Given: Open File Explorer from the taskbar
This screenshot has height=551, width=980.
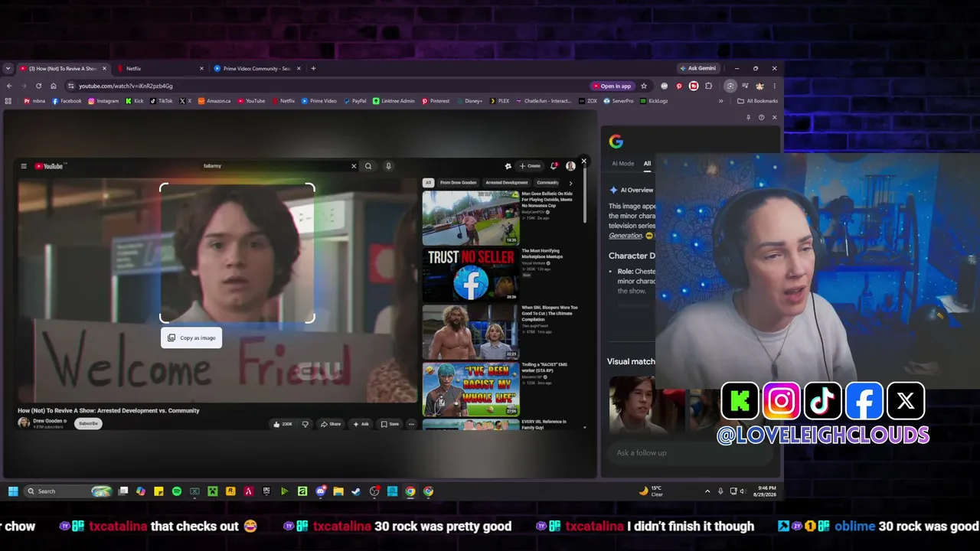Looking at the screenshot, I should (x=338, y=491).
